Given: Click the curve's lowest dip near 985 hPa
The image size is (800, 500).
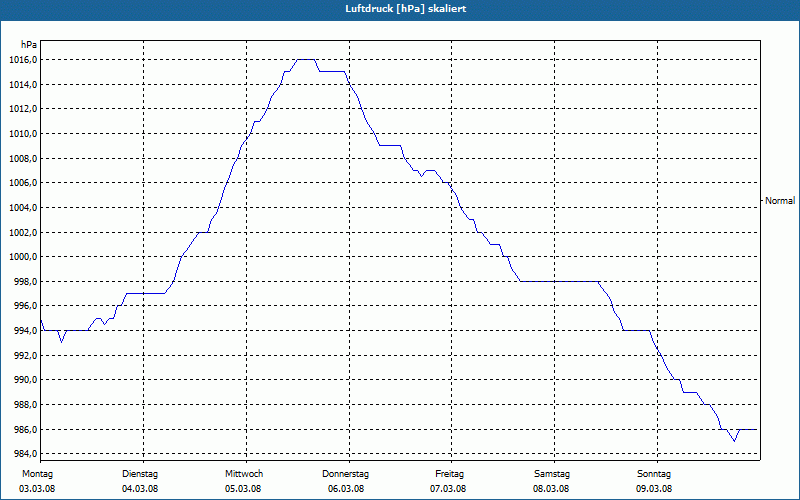Looking at the screenshot, I should coord(734,440).
